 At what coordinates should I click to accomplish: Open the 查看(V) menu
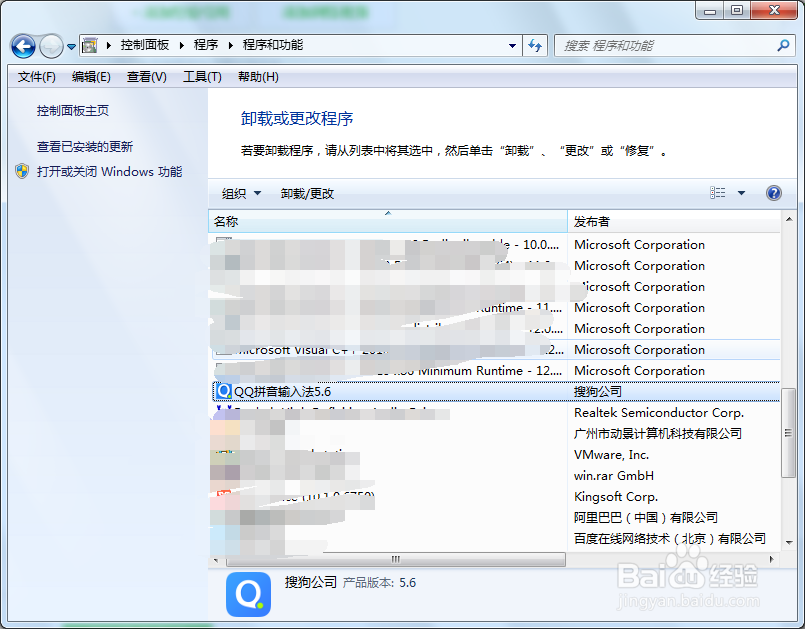147,77
